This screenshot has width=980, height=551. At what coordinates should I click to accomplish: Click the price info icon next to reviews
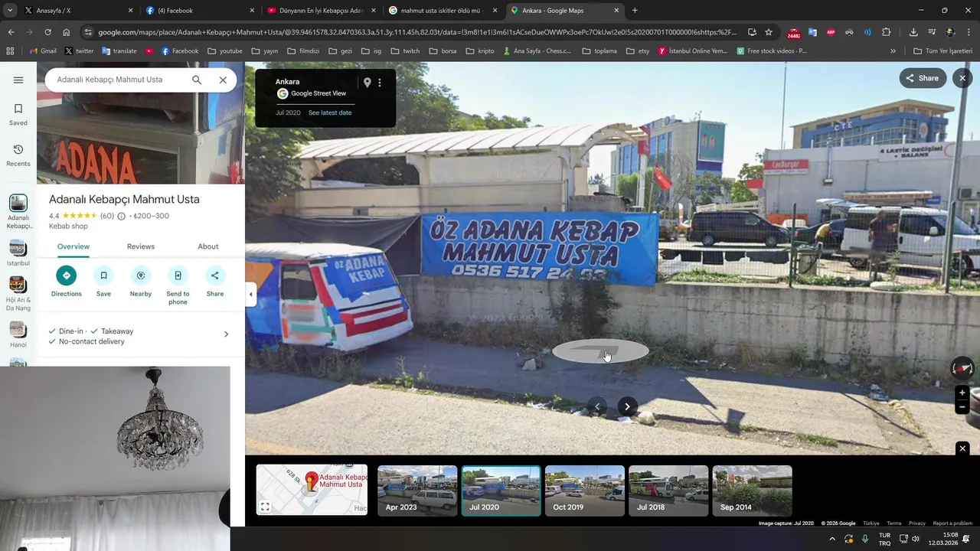tap(121, 216)
